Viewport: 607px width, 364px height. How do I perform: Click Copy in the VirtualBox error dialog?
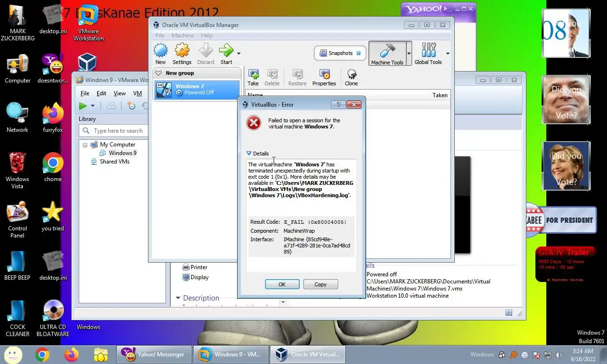tap(321, 284)
